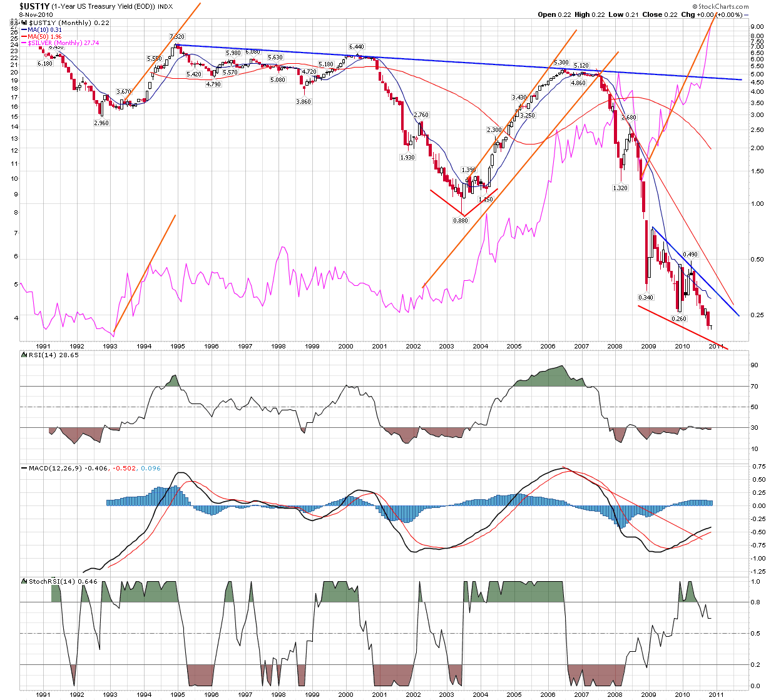Click the 0.25 value on right price axis

[757, 315]
